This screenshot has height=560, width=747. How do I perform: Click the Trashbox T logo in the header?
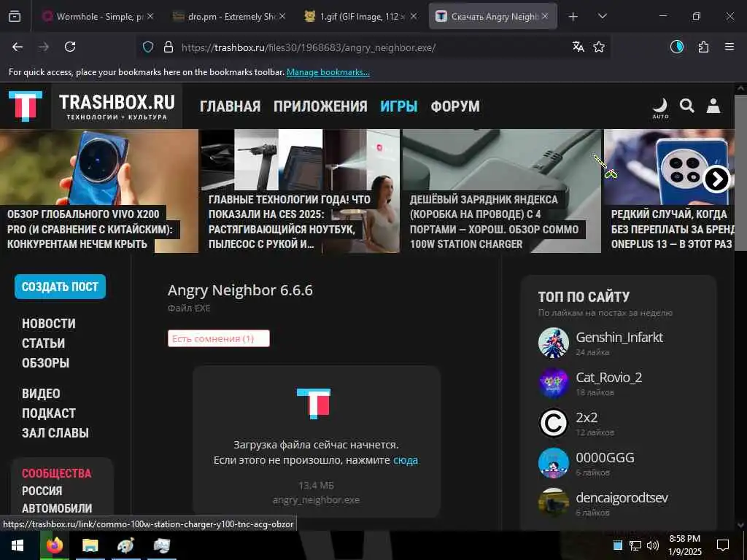click(26, 106)
